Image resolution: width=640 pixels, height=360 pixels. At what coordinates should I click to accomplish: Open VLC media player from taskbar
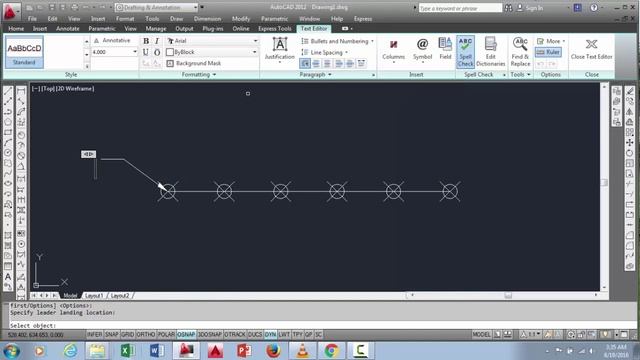tap(302, 351)
